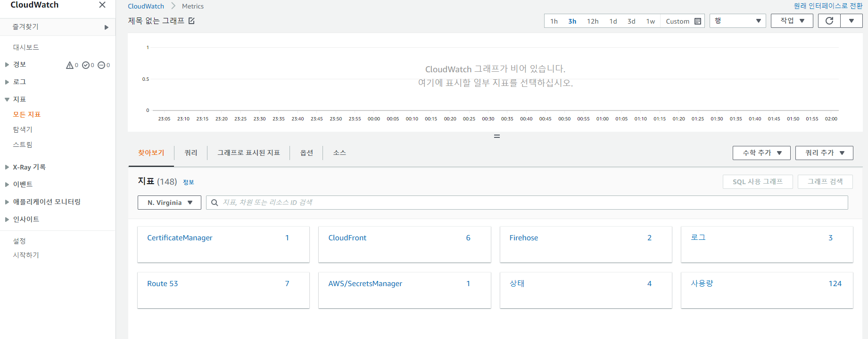Open 대시보드 in the sidebar

click(x=26, y=47)
